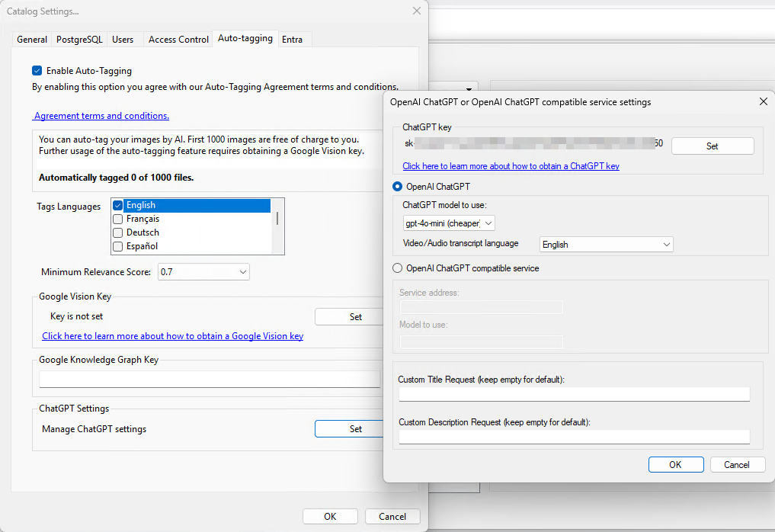Close the ChatGPT service settings dialog
This screenshot has height=532, width=775.
[x=764, y=101]
